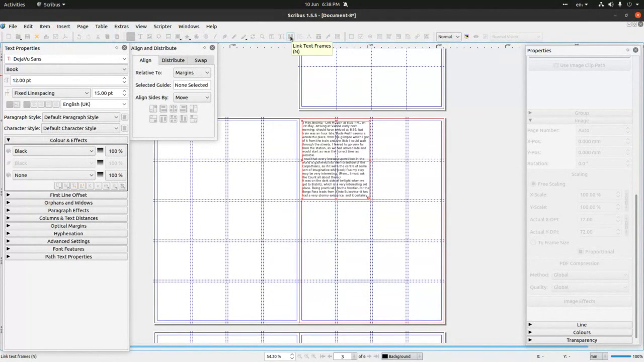Open the Paragraph Style dropdown

[x=81, y=117]
